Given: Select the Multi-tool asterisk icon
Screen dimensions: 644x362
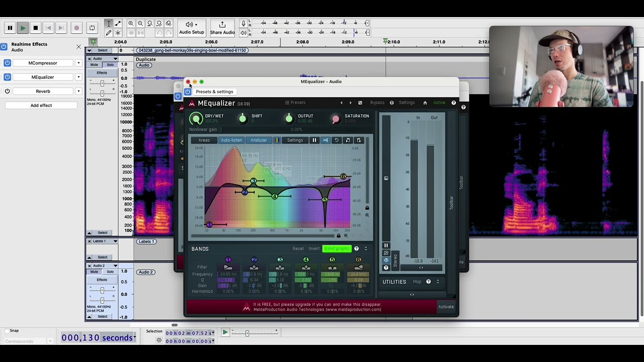Looking at the screenshot, I should click(118, 33).
